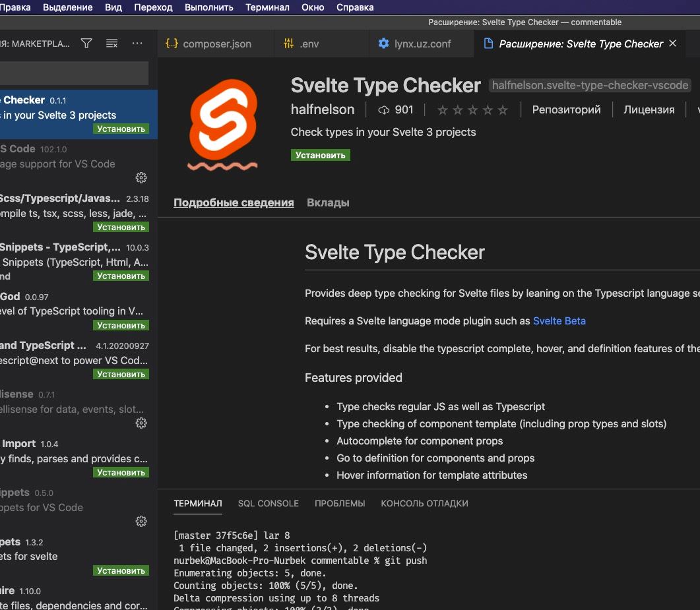Click composer.json tab's braces icon

(172, 44)
